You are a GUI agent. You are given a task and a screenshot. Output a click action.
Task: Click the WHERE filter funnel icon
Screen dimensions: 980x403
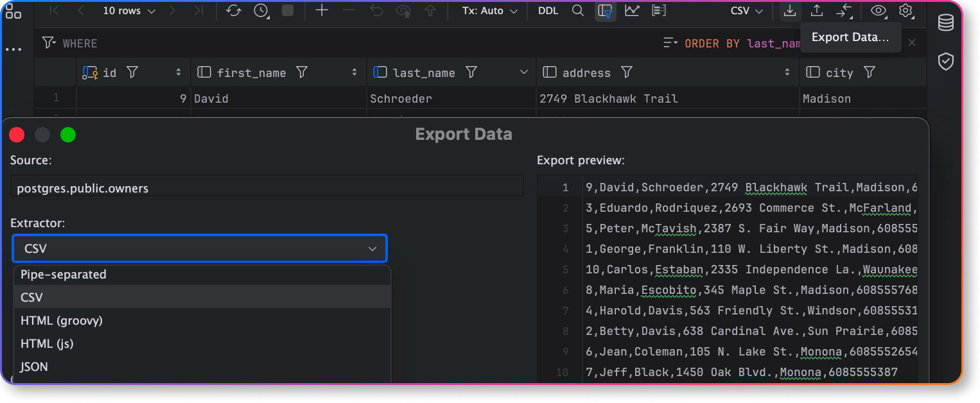[49, 43]
